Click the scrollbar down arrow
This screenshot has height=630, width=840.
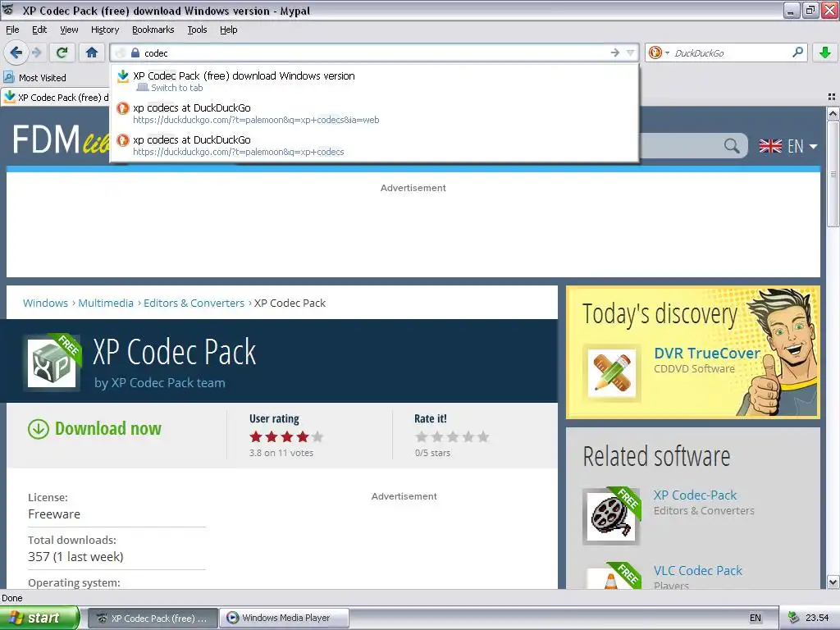pyautogui.click(x=833, y=582)
